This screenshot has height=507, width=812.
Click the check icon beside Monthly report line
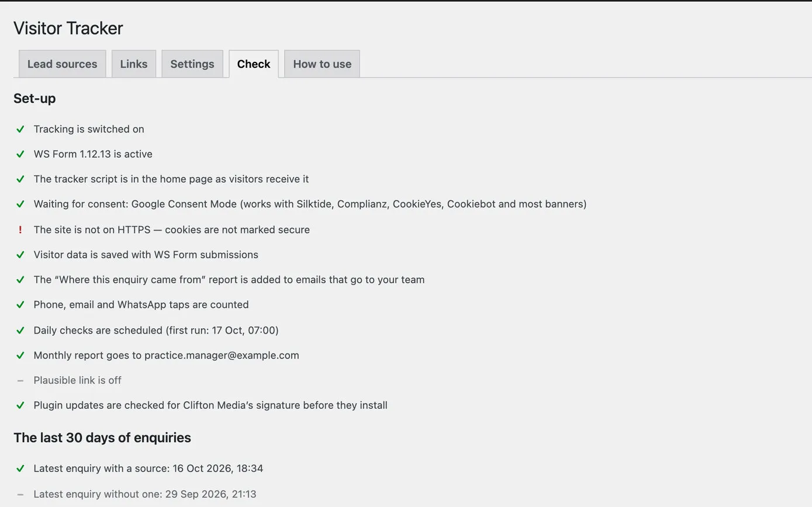(20, 356)
